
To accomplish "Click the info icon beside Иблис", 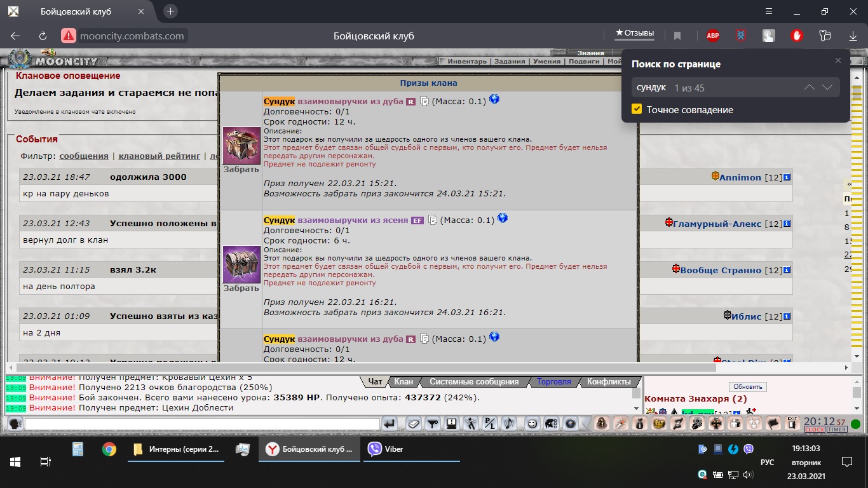I will [x=787, y=316].
